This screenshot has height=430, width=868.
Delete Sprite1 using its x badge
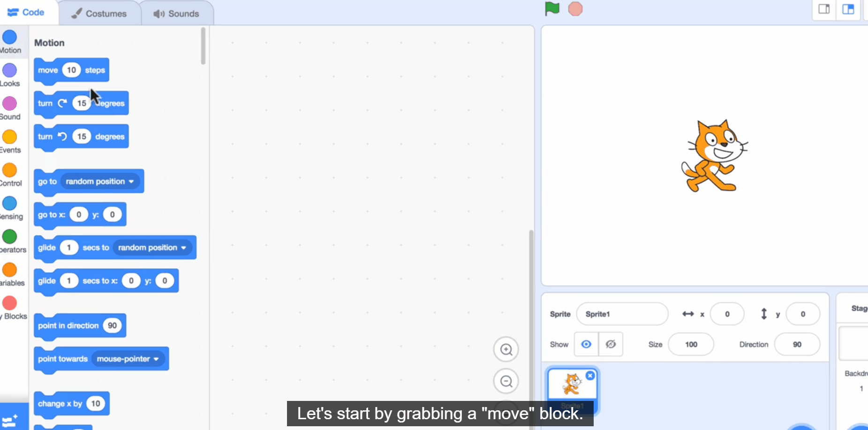click(590, 376)
